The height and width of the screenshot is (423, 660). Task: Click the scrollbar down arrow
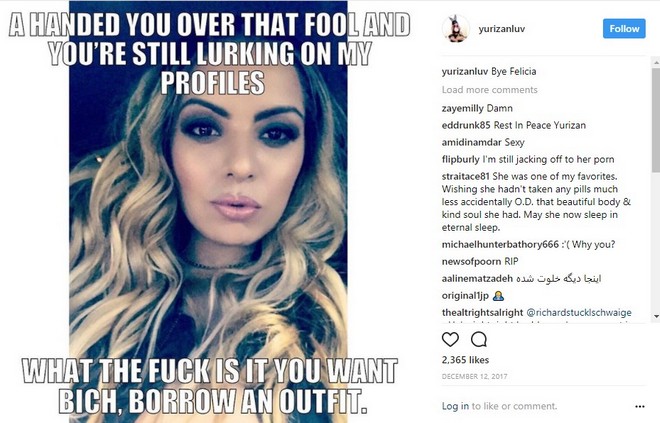tap(656, 317)
